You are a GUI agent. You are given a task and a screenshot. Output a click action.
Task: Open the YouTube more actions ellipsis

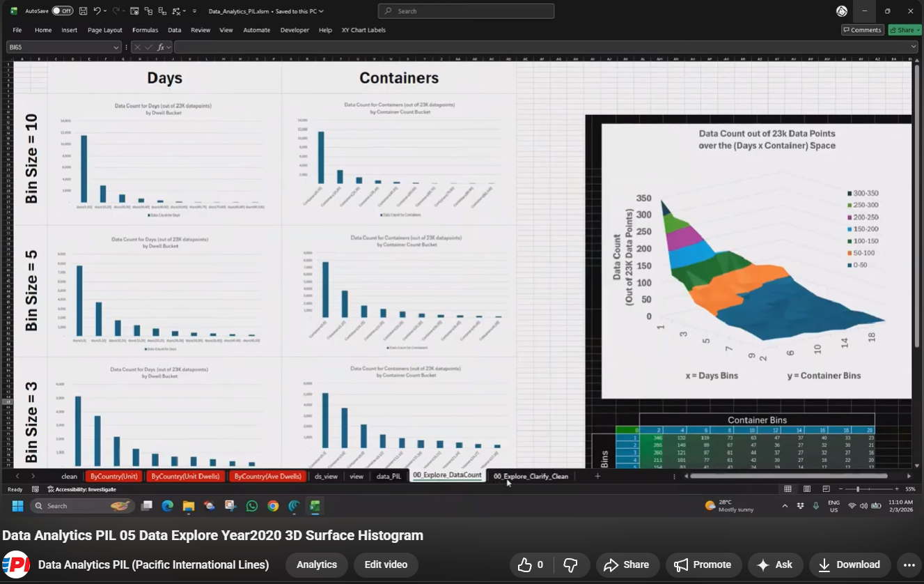909,564
